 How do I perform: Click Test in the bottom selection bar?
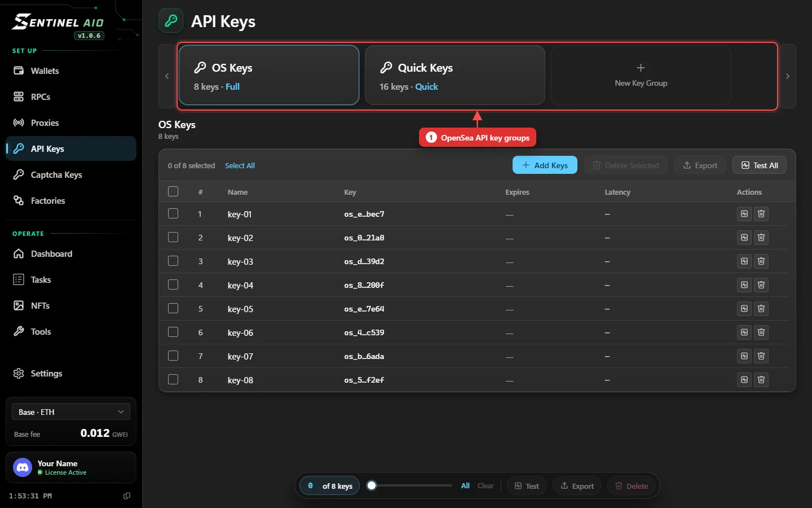click(527, 485)
